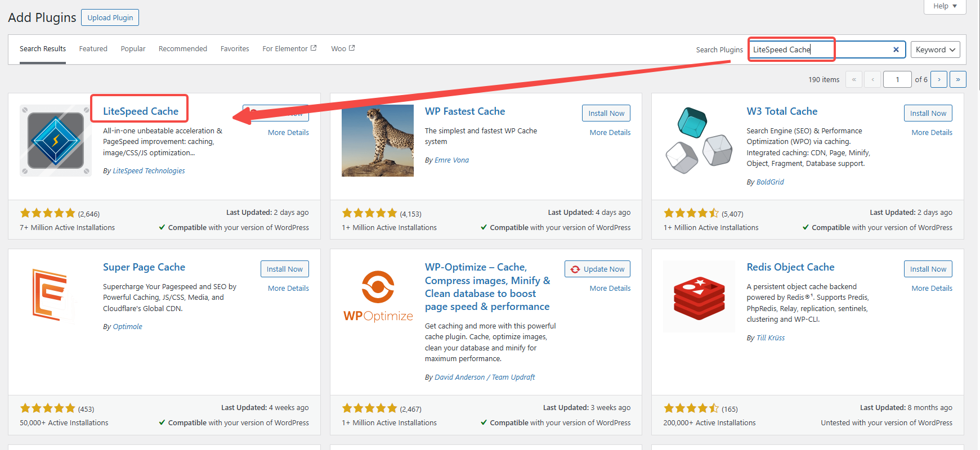Switch to the Featured tab

tap(93, 49)
